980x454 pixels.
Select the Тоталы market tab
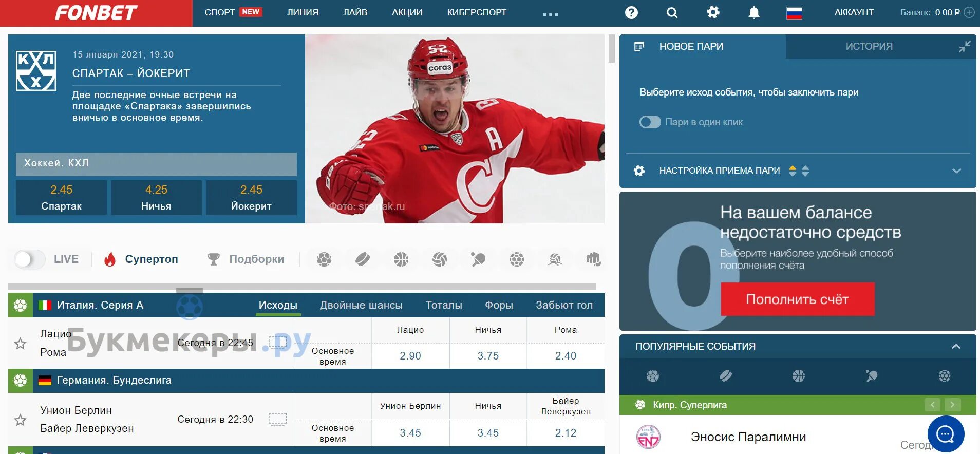point(444,305)
